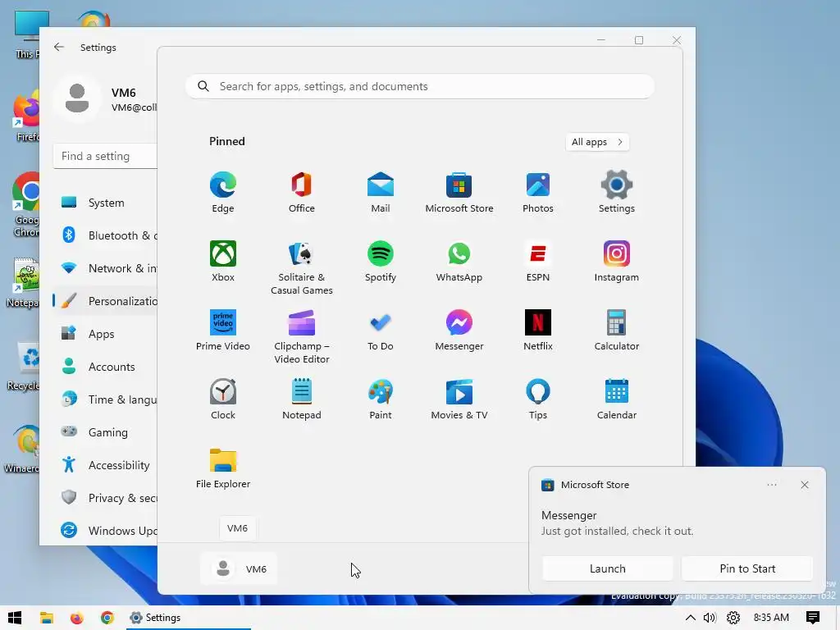Open the notification center icon on the taskbar

(813, 618)
